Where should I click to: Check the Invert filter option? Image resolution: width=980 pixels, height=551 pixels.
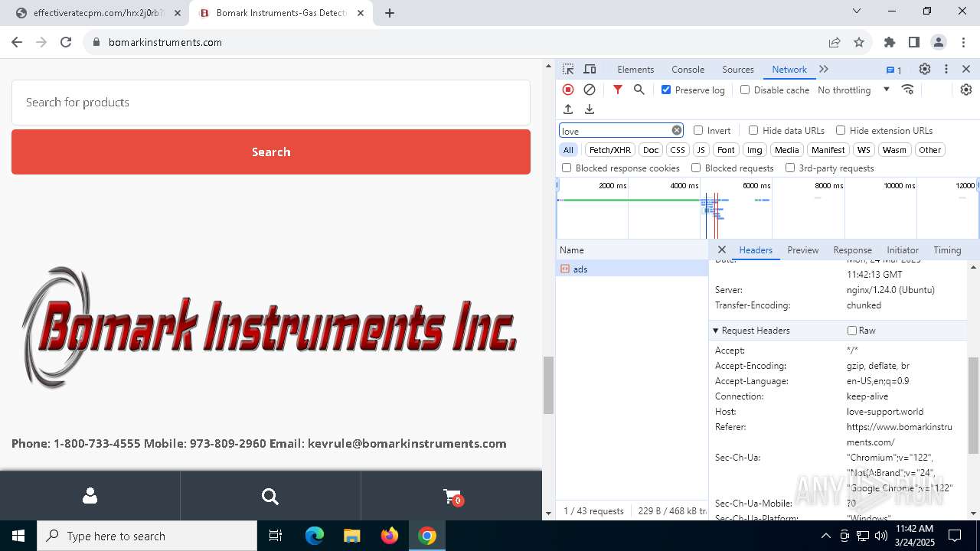(698, 130)
